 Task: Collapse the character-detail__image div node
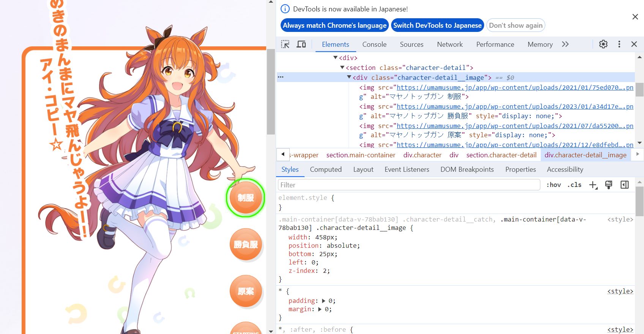(349, 78)
